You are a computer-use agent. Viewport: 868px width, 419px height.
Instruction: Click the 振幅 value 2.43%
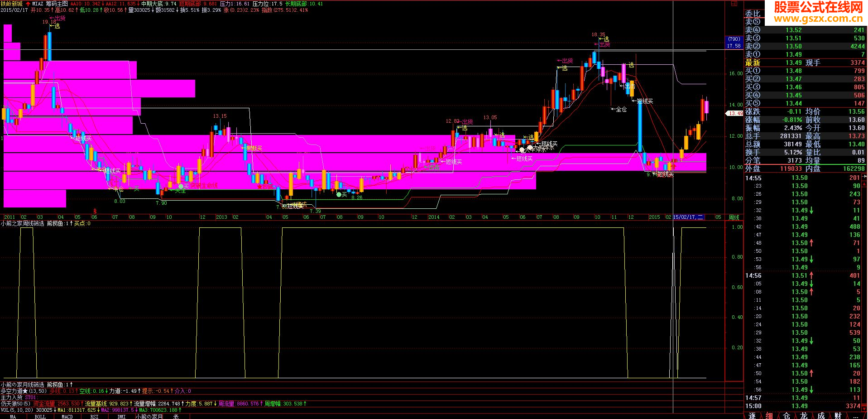tap(793, 128)
